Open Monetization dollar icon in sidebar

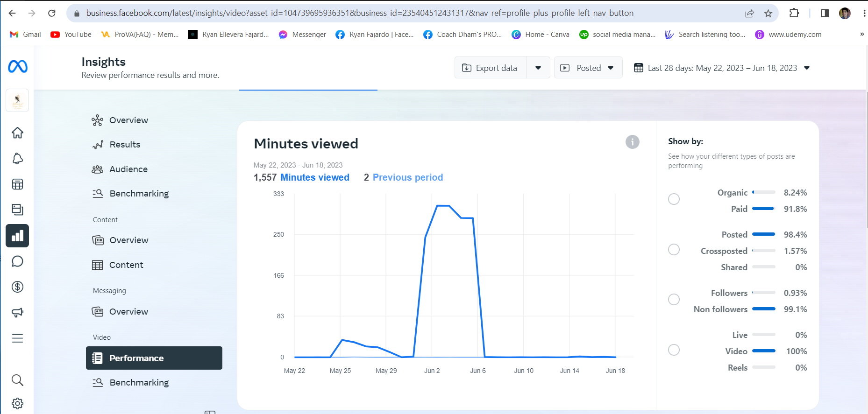click(x=17, y=287)
